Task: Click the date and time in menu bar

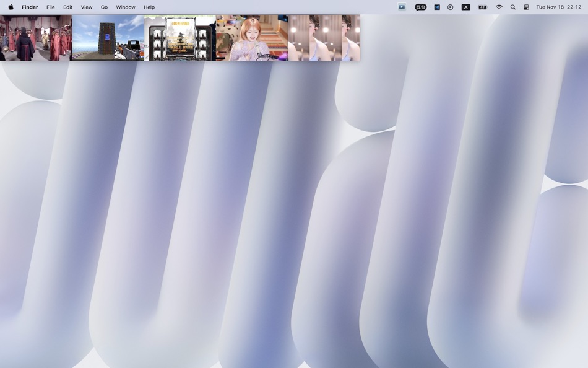Action: pos(558,7)
